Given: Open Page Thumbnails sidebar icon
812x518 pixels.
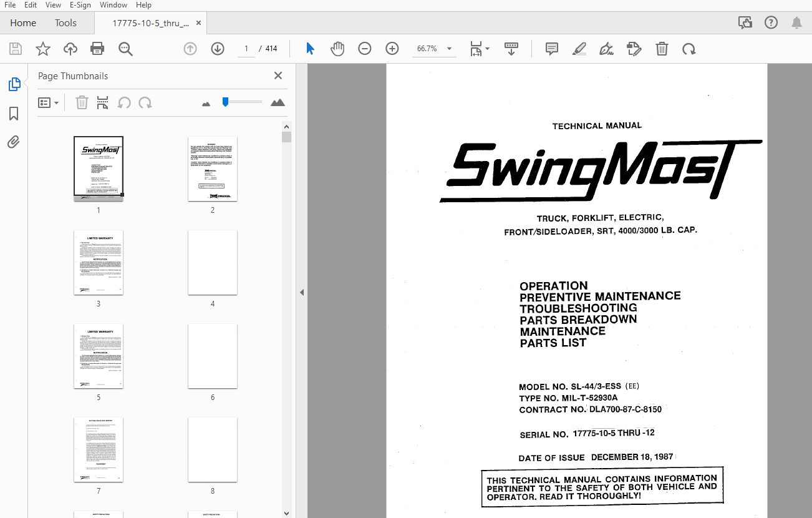Looking at the screenshot, I should [14, 84].
